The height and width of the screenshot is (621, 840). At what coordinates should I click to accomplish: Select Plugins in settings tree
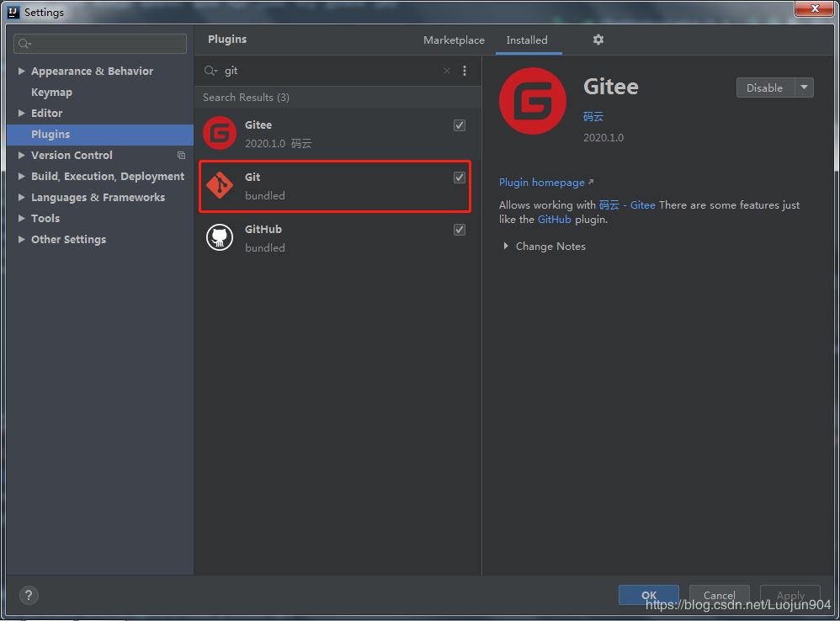(100, 135)
